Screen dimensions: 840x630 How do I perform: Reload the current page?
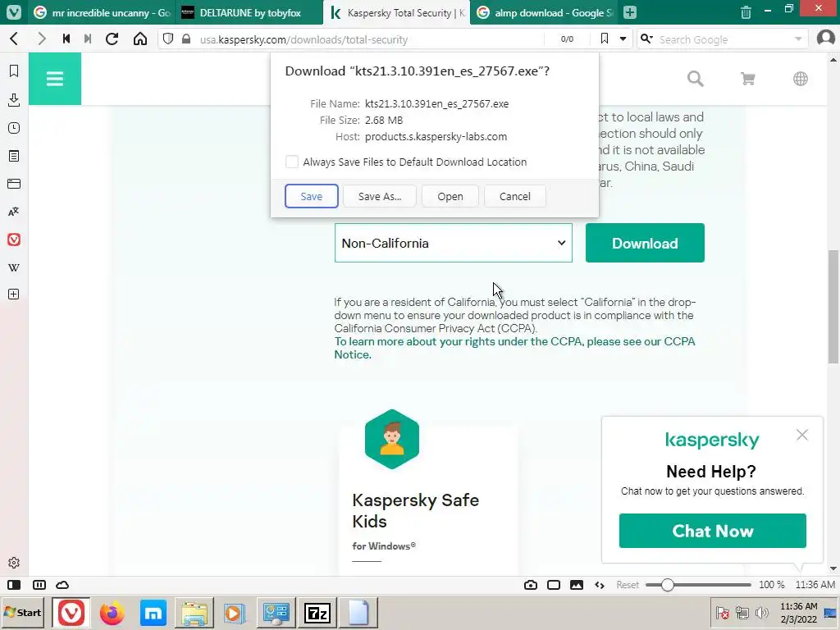point(112,39)
